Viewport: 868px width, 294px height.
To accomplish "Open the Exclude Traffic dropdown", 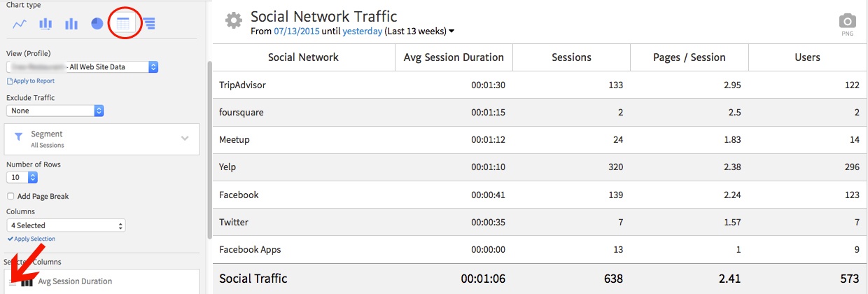I will coord(55,111).
